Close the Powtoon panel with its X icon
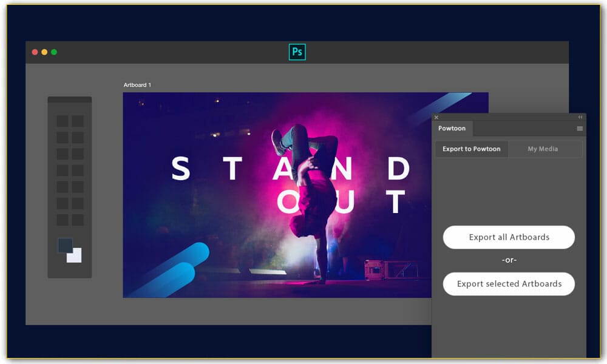This screenshot has height=364, width=607. click(x=436, y=118)
